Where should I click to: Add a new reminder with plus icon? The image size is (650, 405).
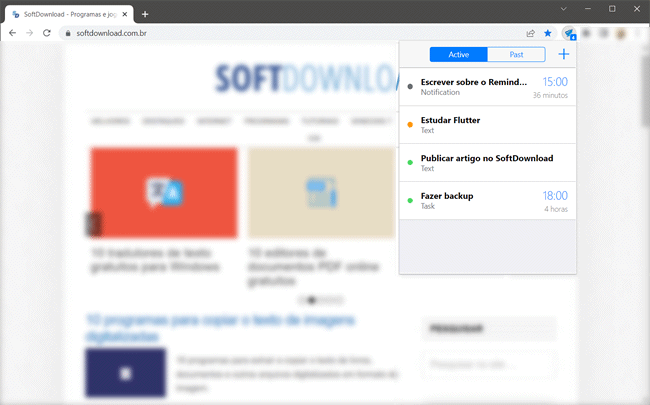[x=564, y=54]
